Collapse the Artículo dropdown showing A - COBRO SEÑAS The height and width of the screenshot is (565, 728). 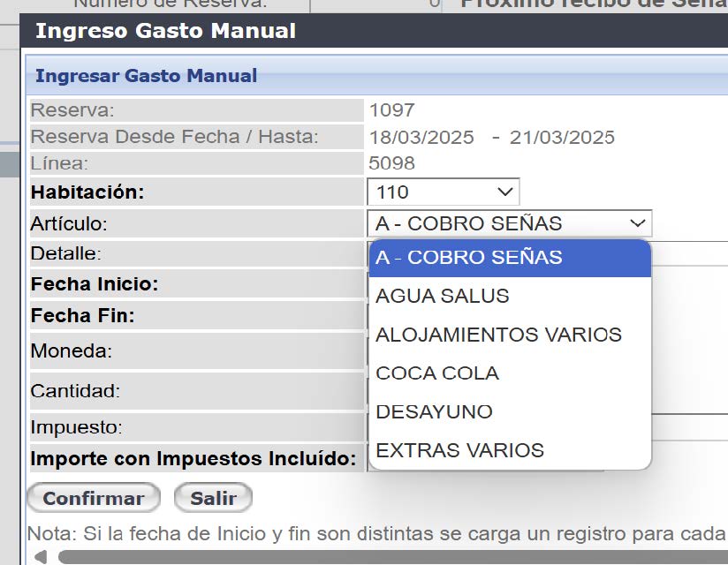coord(509,223)
